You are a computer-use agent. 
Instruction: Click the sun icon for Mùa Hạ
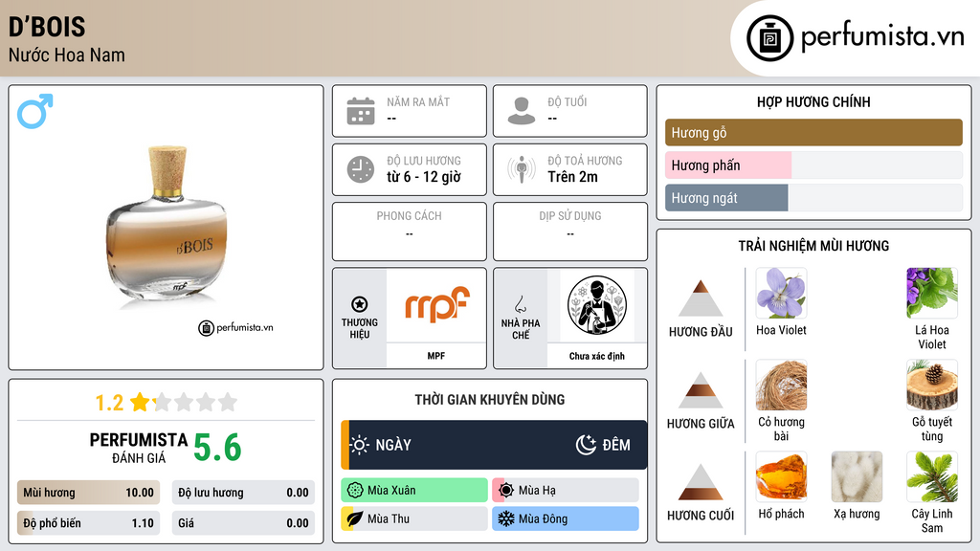point(506,491)
